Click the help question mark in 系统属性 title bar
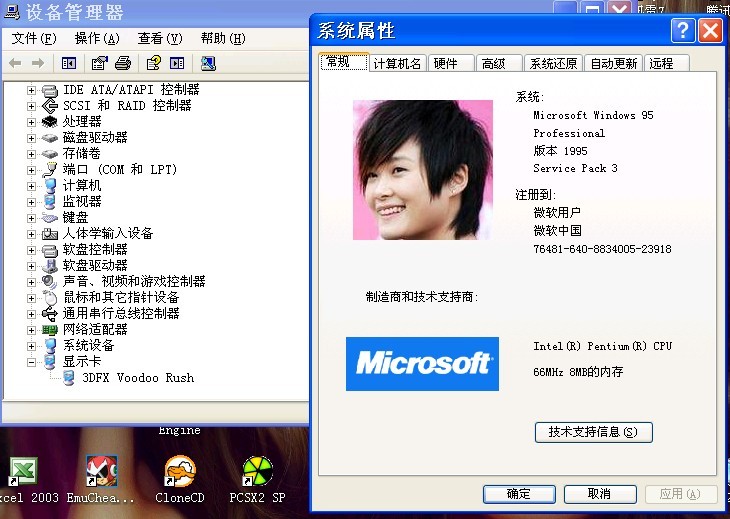730x519 pixels. pos(683,31)
